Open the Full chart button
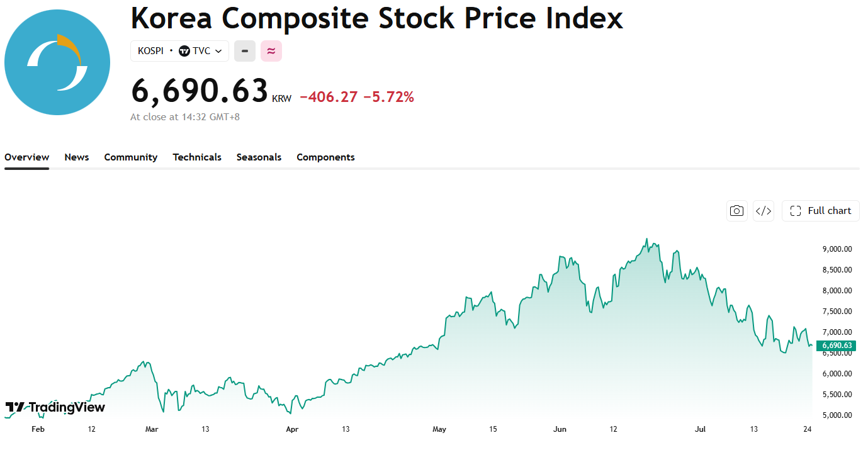 tap(821, 211)
